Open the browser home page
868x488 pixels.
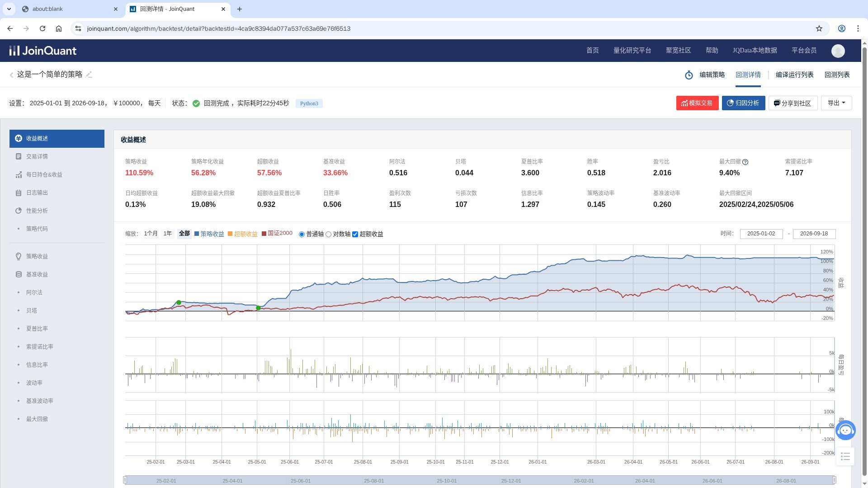pos(59,28)
